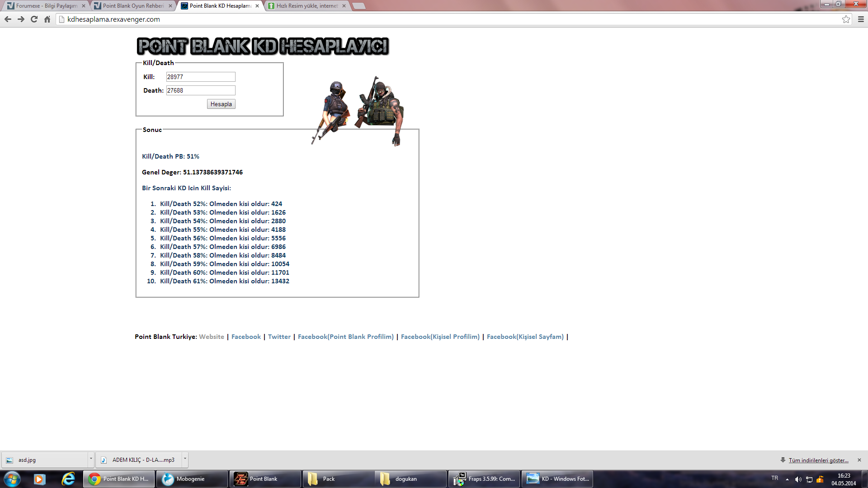The image size is (868, 488).
Task: Switch to Point Blank game in taskbar
Action: [265, 479]
